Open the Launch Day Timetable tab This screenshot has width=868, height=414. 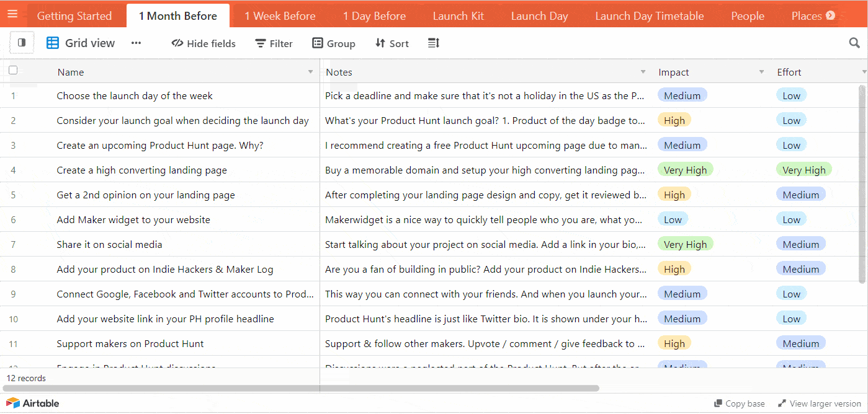(x=650, y=16)
